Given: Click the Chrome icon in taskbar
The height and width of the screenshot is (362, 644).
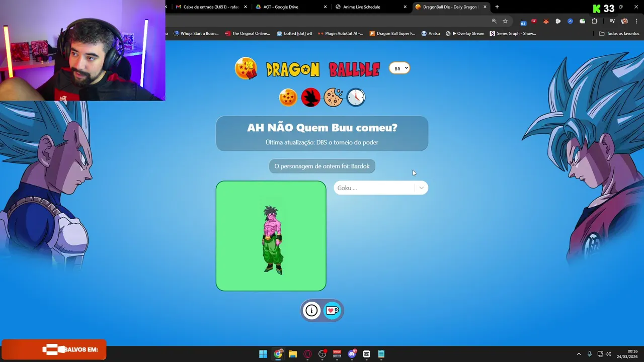Looking at the screenshot, I should pyautogui.click(x=278, y=354).
